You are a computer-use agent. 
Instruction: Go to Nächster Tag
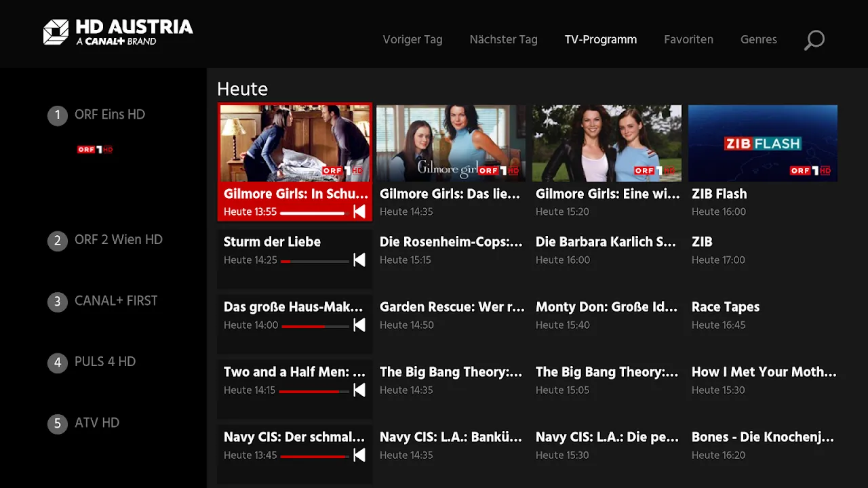point(503,39)
